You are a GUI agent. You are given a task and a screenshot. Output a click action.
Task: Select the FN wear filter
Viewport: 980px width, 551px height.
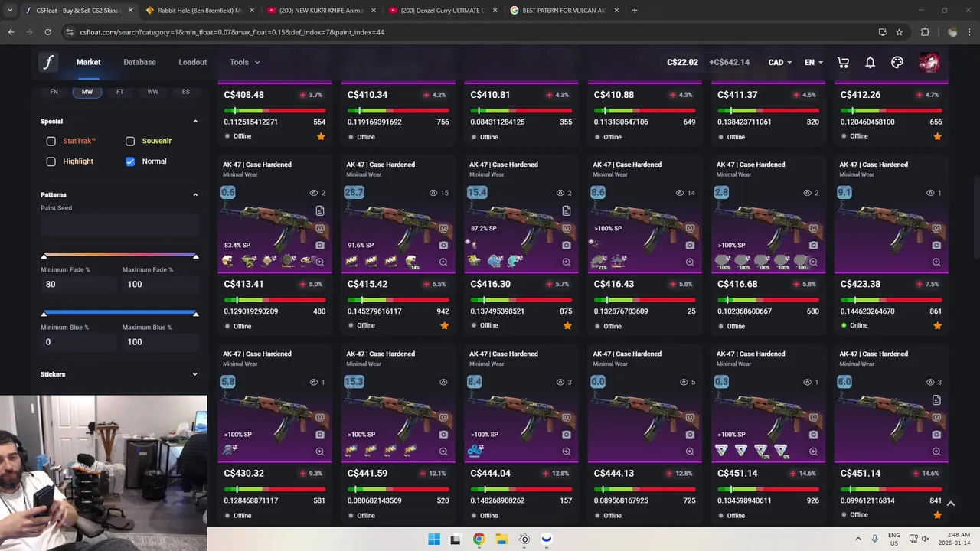coord(54,91)
